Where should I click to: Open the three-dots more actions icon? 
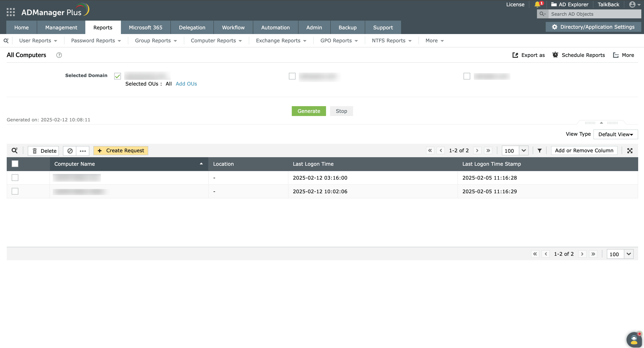(x=83, y=151)
